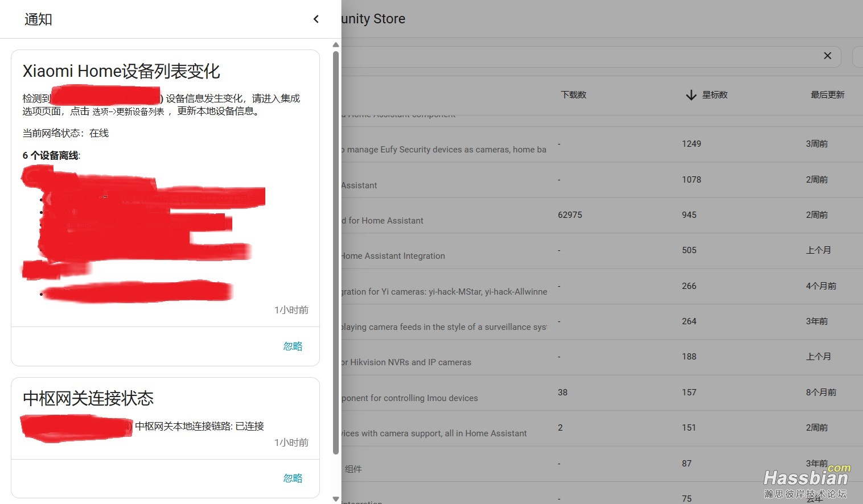Select the surveillance-style camera feeds row
Screen dimensions: 863x504
tap(444, 327)
